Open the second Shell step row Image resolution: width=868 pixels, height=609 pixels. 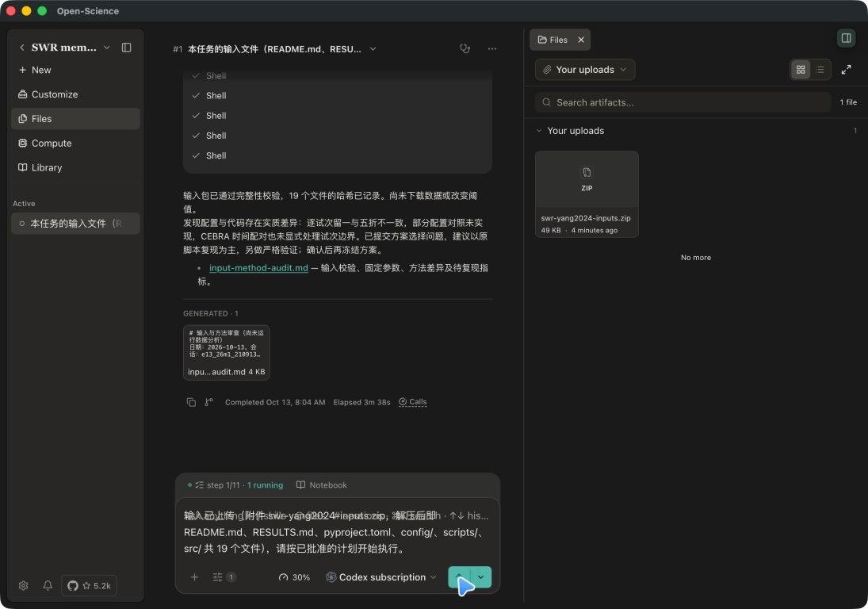point(337,96)
